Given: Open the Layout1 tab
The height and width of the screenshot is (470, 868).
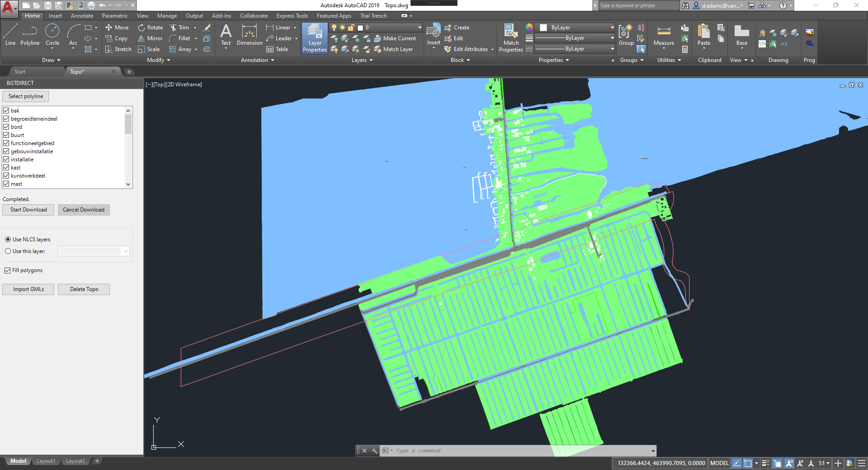Looking at the screenshot, I should [x=46, y=461].
